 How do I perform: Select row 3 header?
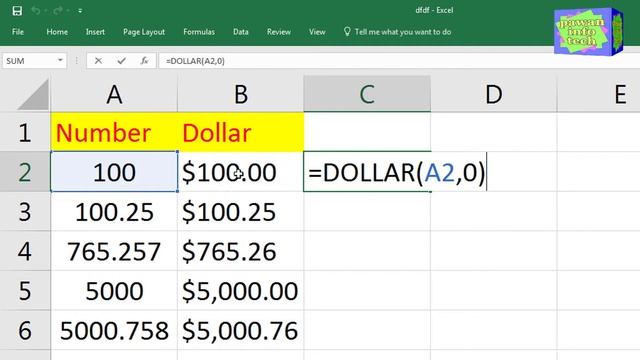(x=25, y=211)
